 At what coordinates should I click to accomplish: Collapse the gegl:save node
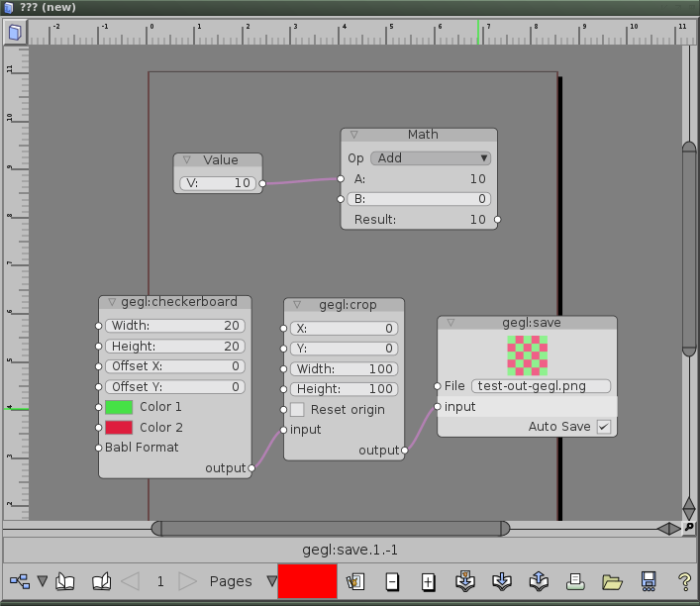click(x=450, y=323)
